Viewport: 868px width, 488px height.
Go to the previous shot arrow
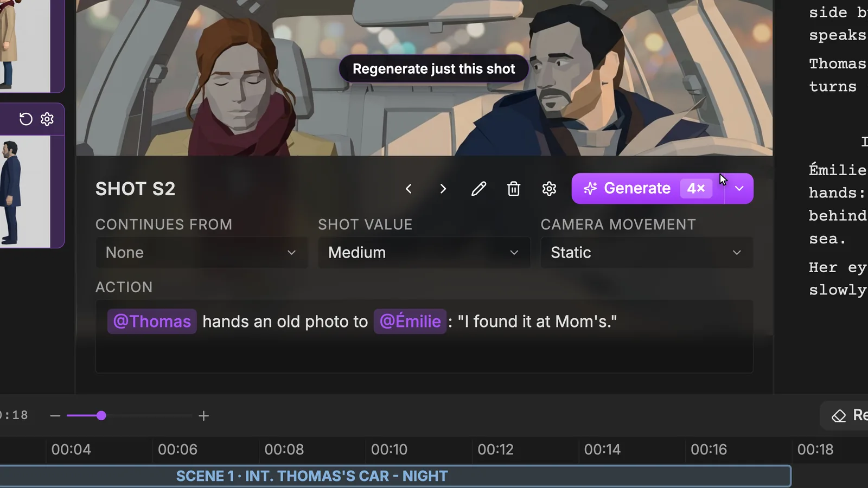(409, 189)
